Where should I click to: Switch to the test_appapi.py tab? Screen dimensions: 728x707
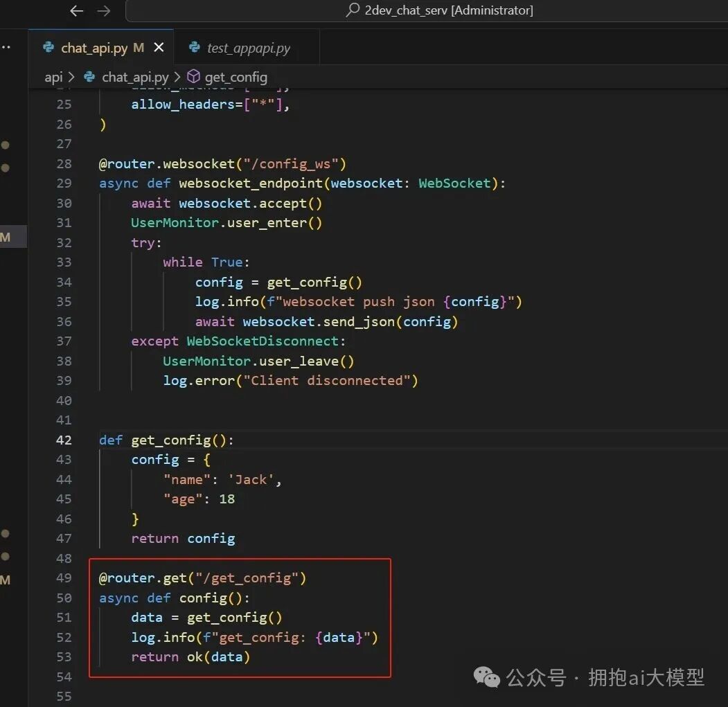pyautogui.click(x=247, y=48)
